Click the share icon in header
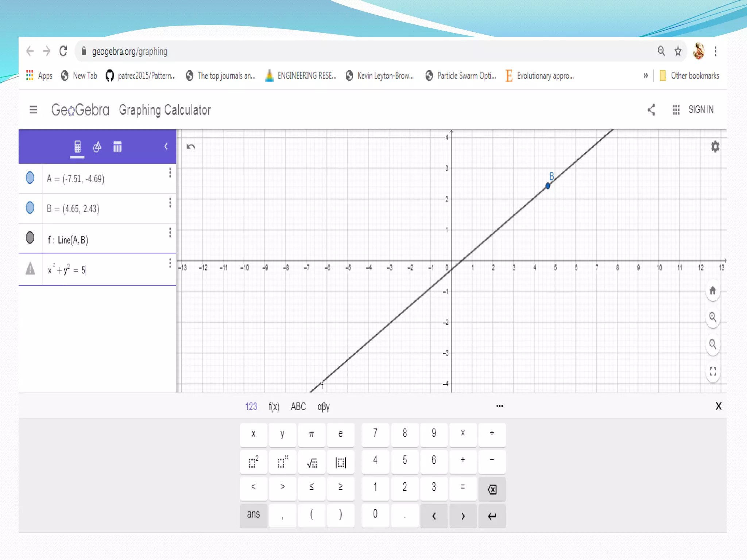 pos(651,110)
